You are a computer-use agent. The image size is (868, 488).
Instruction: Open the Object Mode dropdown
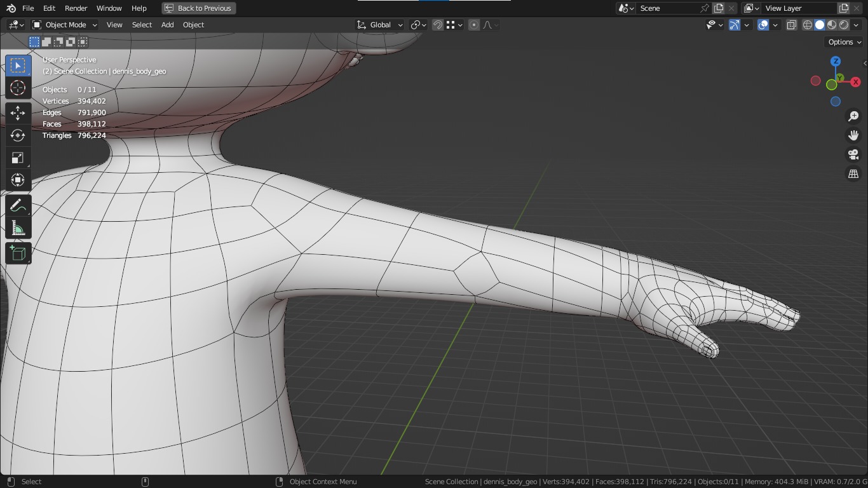pyautogui.click(x=64, y=25)
